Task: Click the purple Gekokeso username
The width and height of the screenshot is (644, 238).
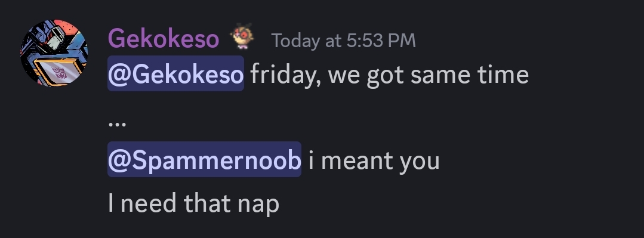Action: (x=164, y=40)
